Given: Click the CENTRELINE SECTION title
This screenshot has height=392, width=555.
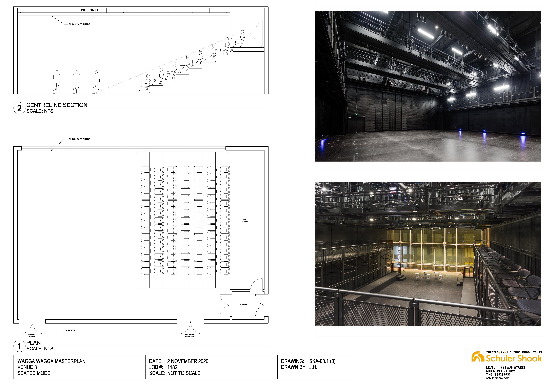Looking at the screenshot, I should pyautogui.click(x=57, y=105).
